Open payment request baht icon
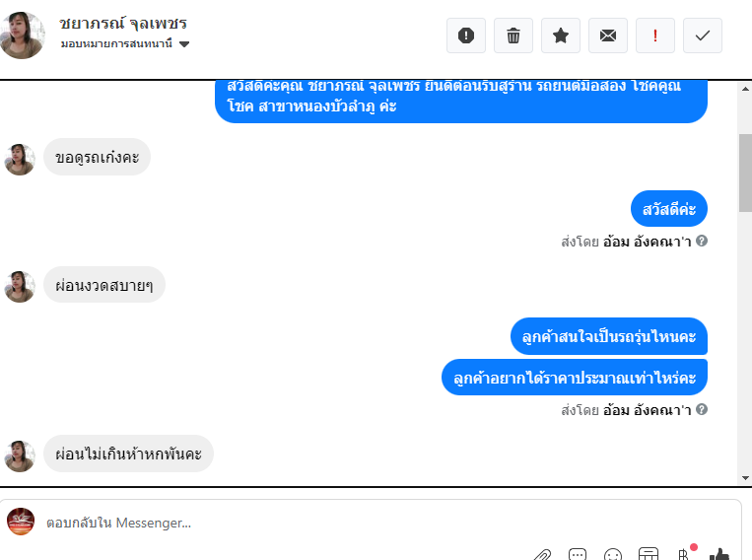752x560 pixels. pyautogui.click(x=684, y=555)
